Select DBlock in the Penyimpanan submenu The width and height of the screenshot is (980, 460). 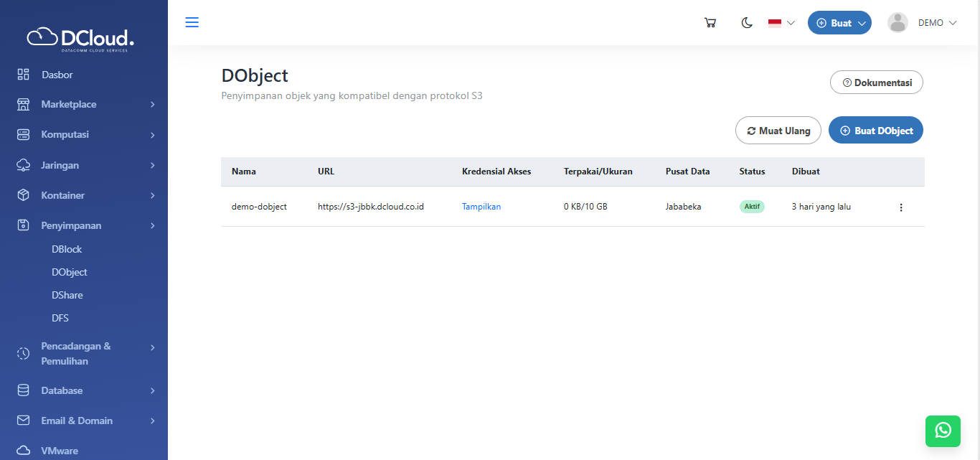(x=67, y=249)
